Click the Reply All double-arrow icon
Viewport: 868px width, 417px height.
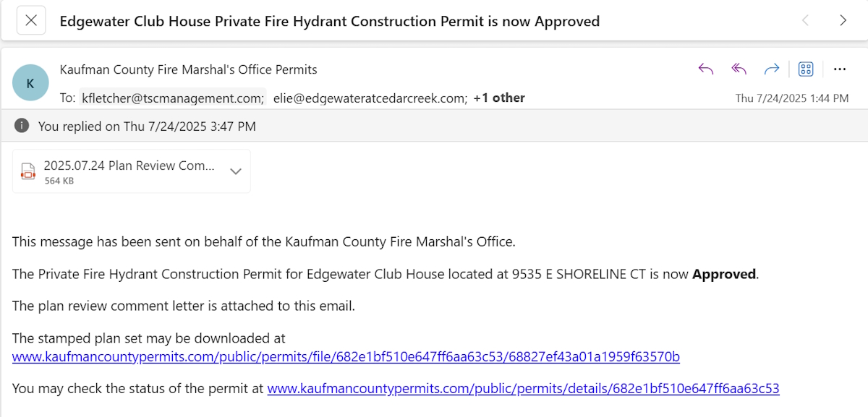pyautogui.click(x=739, y=69)
